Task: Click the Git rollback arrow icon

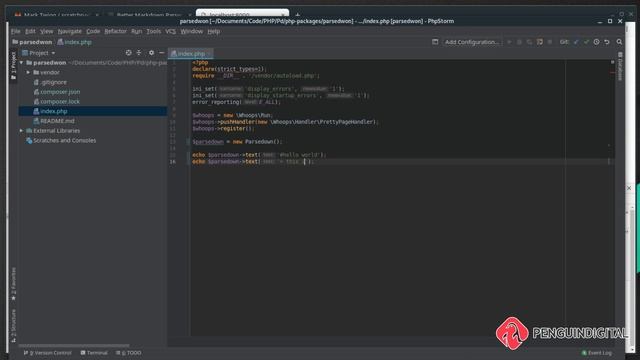Action: tap(607, 42)
